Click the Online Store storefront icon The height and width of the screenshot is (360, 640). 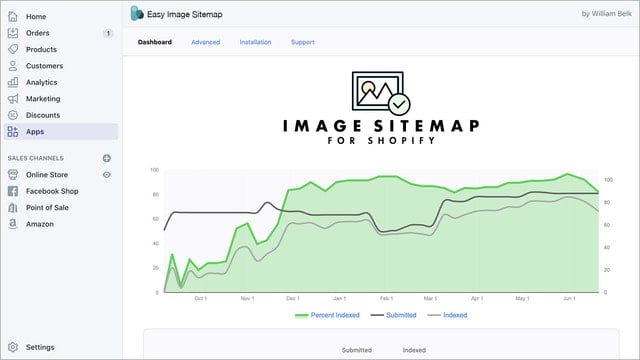coord(13,175)
